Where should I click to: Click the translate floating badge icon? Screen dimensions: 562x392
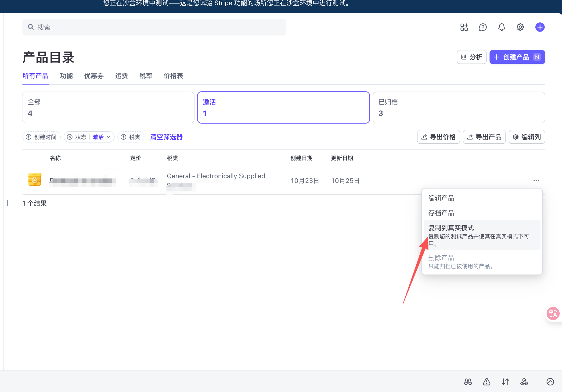tap(553, 313)
